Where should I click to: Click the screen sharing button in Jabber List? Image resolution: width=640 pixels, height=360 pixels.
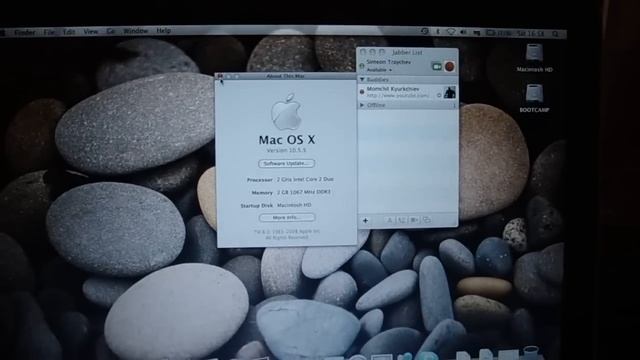pyautogui.click(x=427, y=220)
